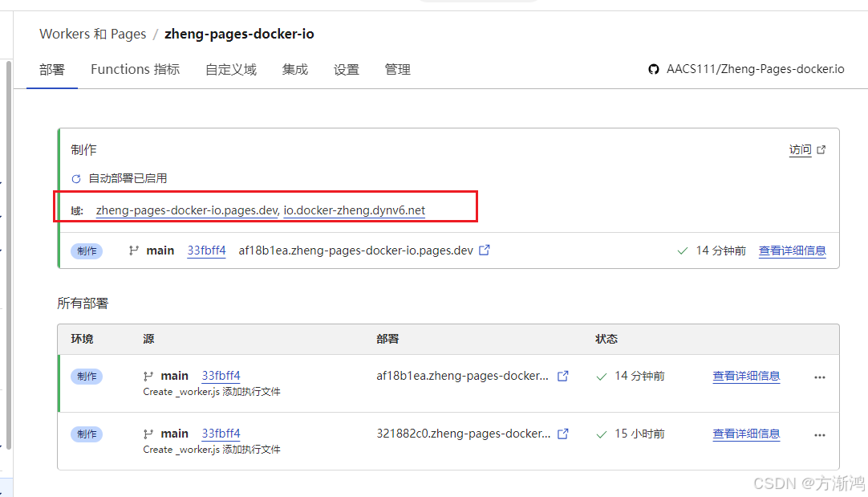Click the 源 column header

pos(148,339)
